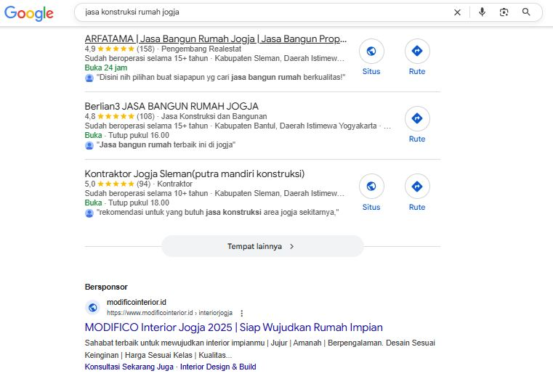Screen dimensions: 553x392
Task: Click the 'Buka 24 jam' hours text
Action: (x=106, y=68)
